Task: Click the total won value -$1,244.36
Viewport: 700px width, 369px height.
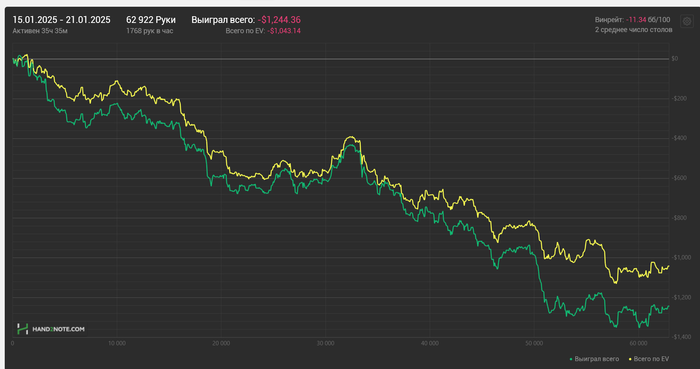Action: point(279,20)
